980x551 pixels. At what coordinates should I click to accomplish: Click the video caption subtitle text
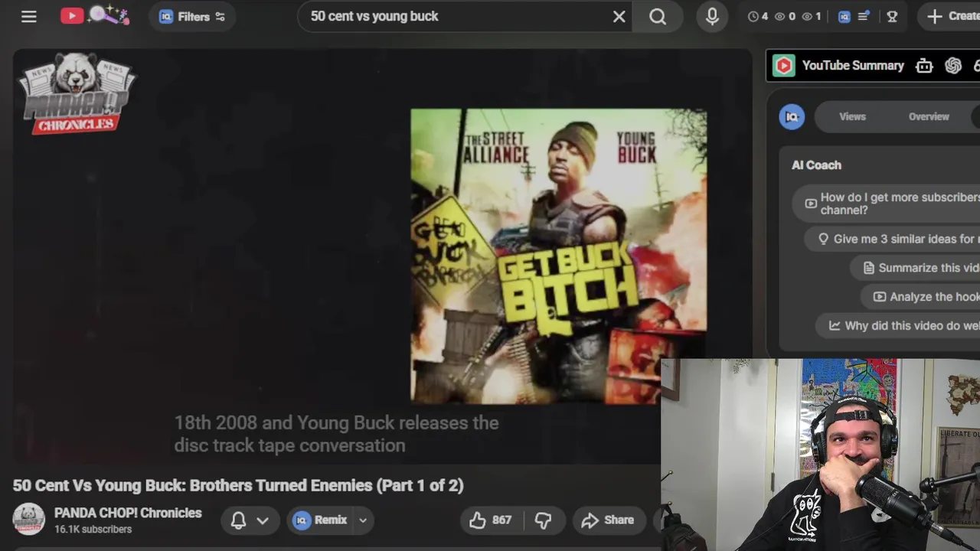[336, 434]
